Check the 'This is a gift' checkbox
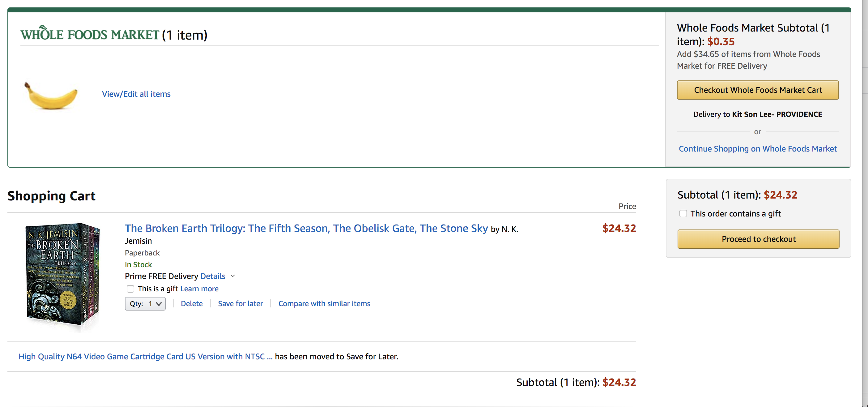The height and width of the screenshot is (407, 868). 130,289
